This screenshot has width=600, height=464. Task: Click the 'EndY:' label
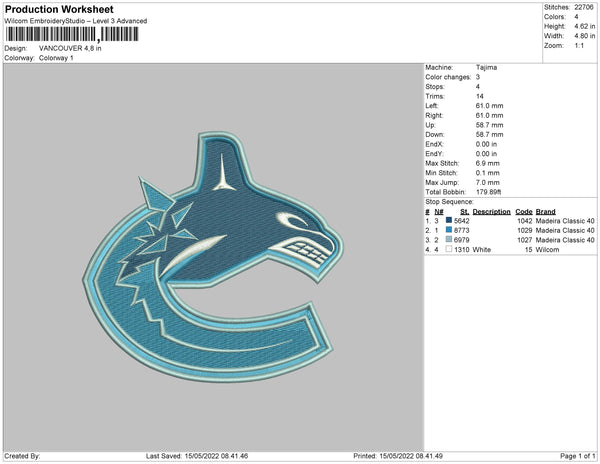[x=434, y=154]
